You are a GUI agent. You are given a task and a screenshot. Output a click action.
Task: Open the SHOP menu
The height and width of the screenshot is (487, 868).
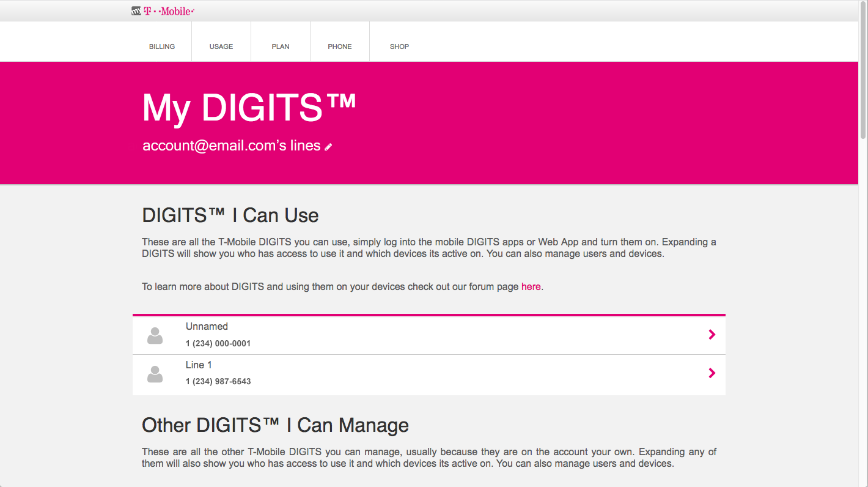tap(399, 46)
